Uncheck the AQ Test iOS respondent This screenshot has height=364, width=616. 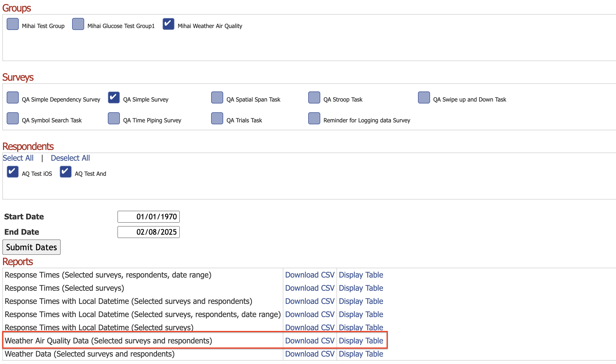pyautogui.click(x=12, y=172)
